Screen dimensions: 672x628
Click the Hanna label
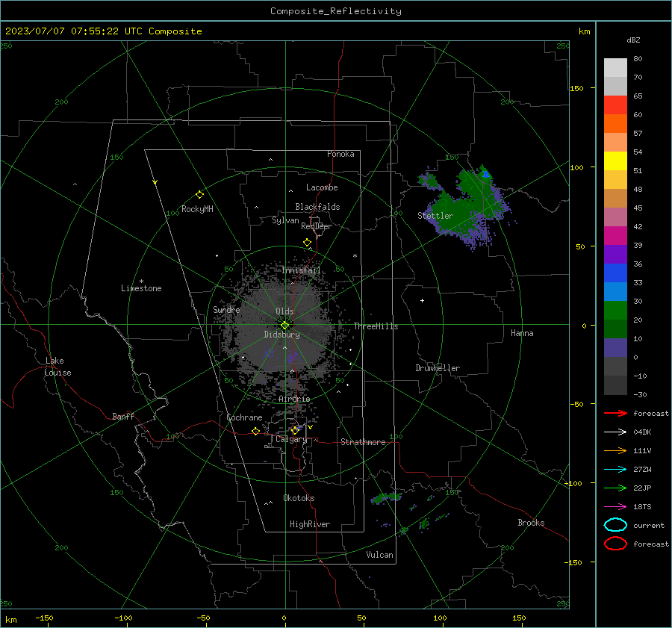click(522, 333)
